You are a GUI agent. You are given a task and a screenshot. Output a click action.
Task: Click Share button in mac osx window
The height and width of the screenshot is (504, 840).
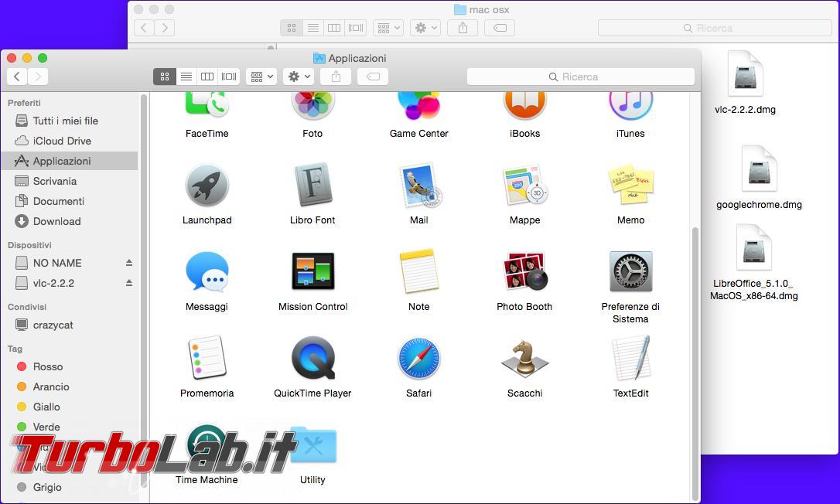pyautogui.click(x=463, y=28)
